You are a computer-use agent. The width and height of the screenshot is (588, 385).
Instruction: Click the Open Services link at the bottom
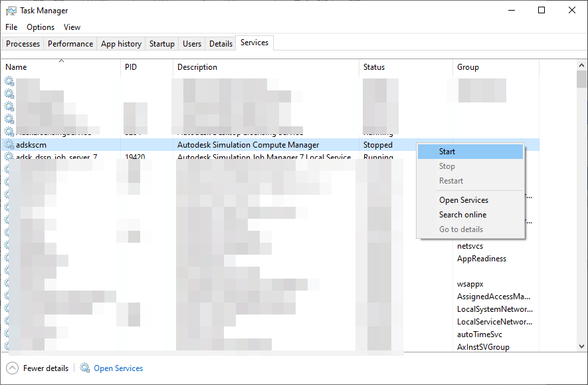[118, 368]
